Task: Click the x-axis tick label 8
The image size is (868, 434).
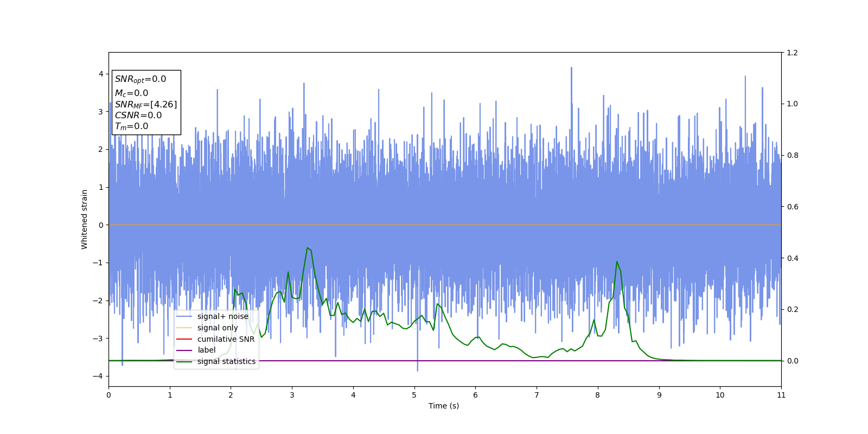Action: click(x=598, y=395)
